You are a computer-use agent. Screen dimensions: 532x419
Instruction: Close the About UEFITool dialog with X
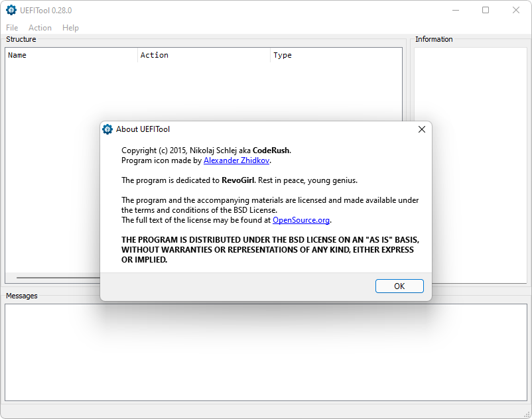click(x=421, y=129)
